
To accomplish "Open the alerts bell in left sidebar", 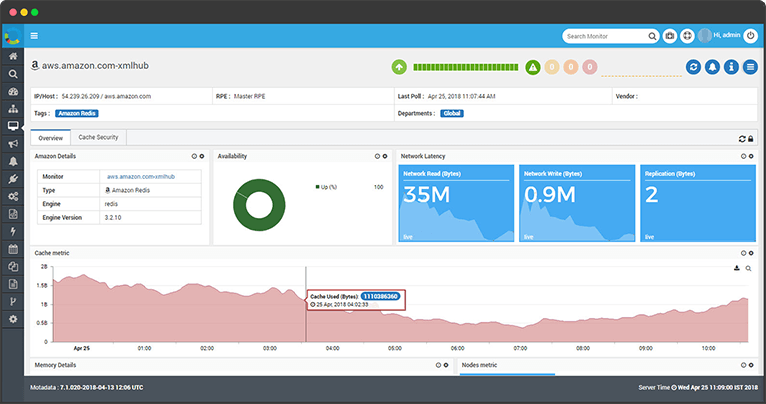I will coord(13,161).
